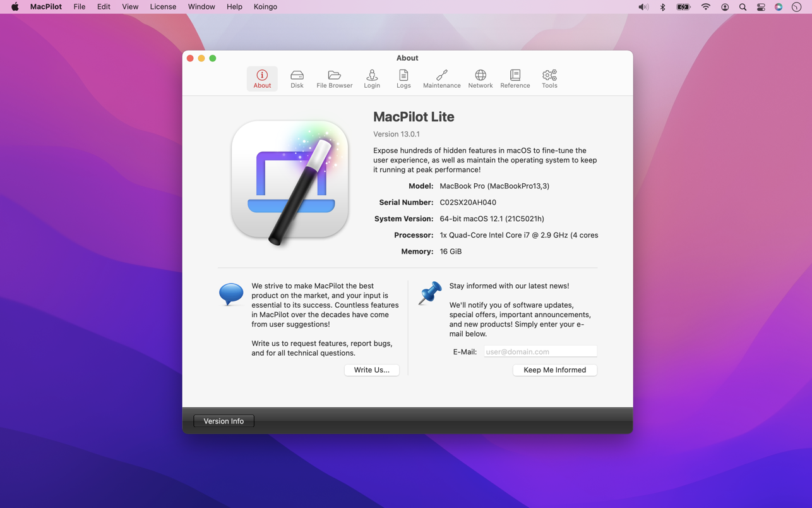Show the Logs section
The image size is (812, 508).
click(403, 79)
